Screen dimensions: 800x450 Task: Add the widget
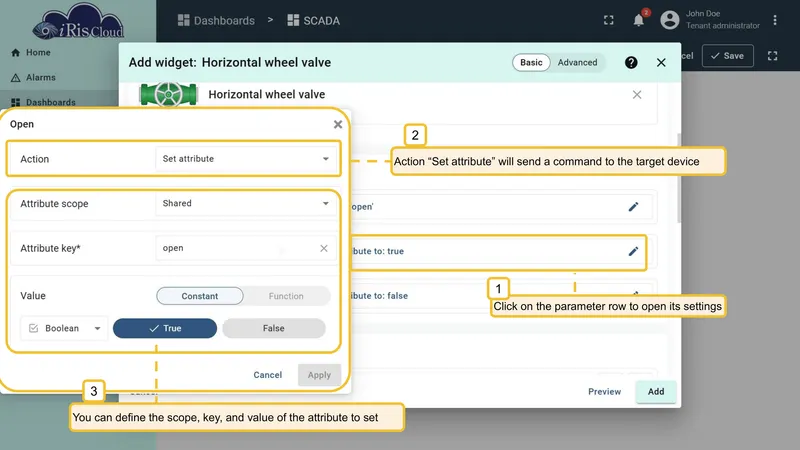656,391
